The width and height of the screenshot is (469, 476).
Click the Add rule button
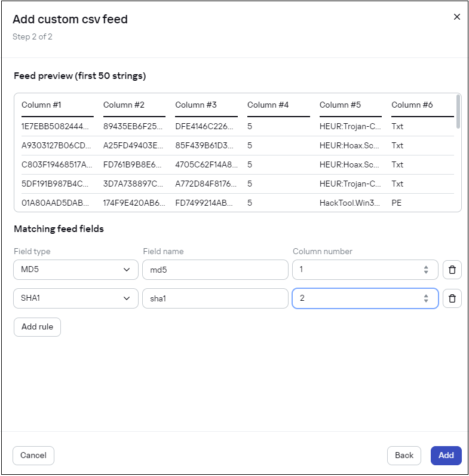coord(37,327)
